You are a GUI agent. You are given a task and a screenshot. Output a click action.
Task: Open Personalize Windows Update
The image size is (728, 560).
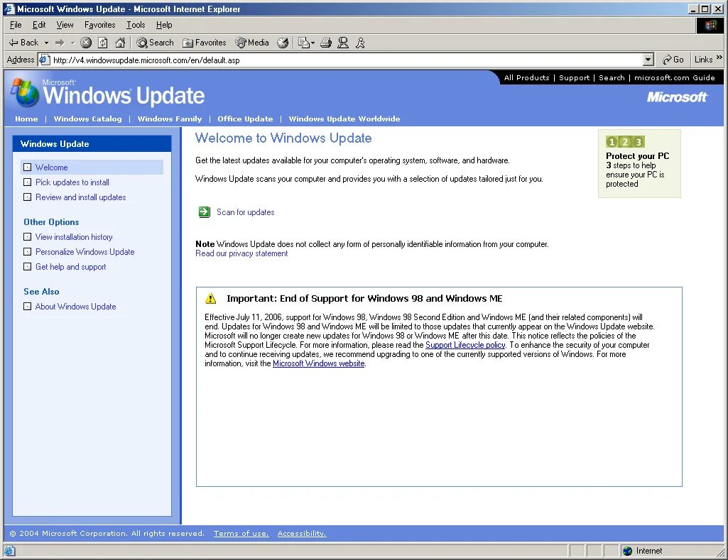point(85,252)
